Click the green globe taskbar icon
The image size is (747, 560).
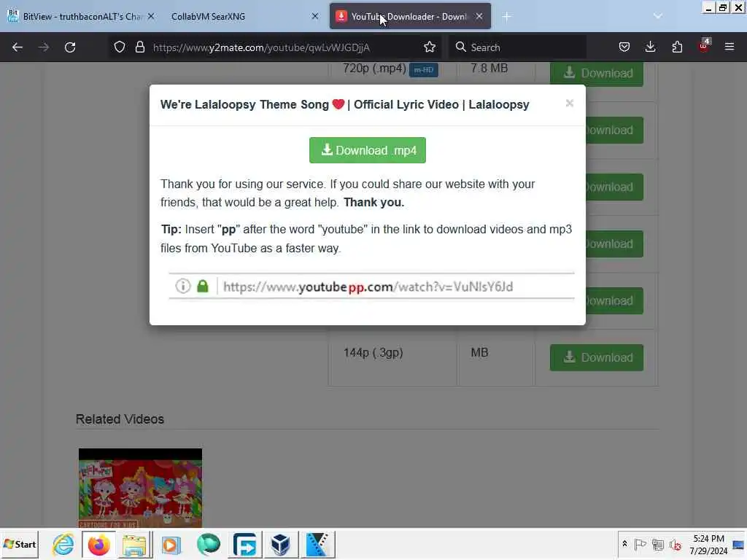pyautogui.click(x=208, y=544)
